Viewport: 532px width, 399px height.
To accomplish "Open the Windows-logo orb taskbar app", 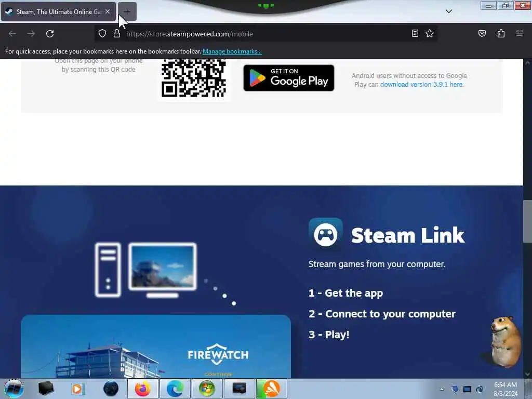I will [x=207, y=389].
